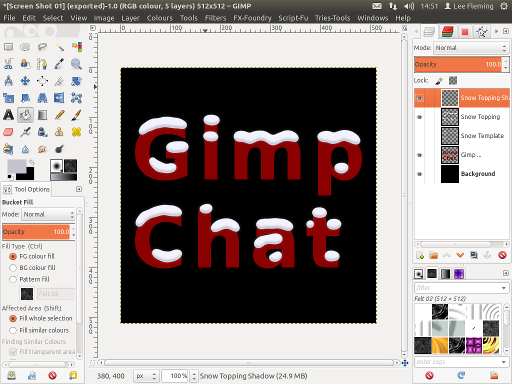Select the Paintbrush tool
The width and height of the screenshot is (512, 384).
coord(76,115)
